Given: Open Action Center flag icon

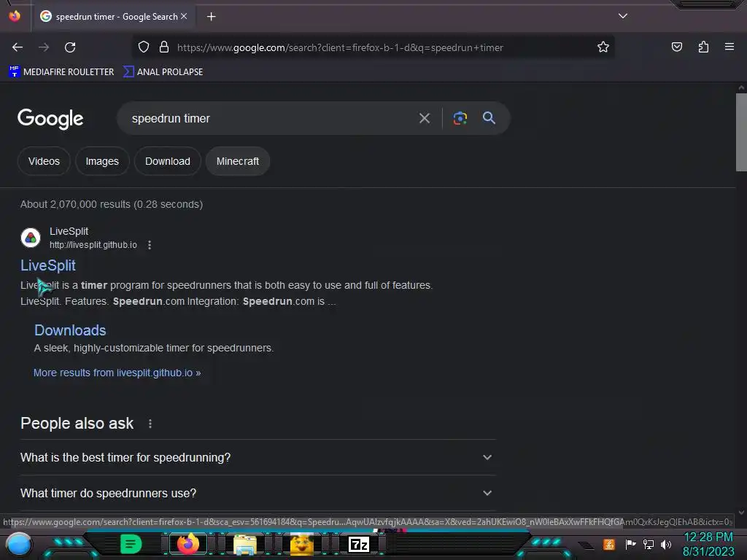Looking at the screenshot, I should click(630, 544).
